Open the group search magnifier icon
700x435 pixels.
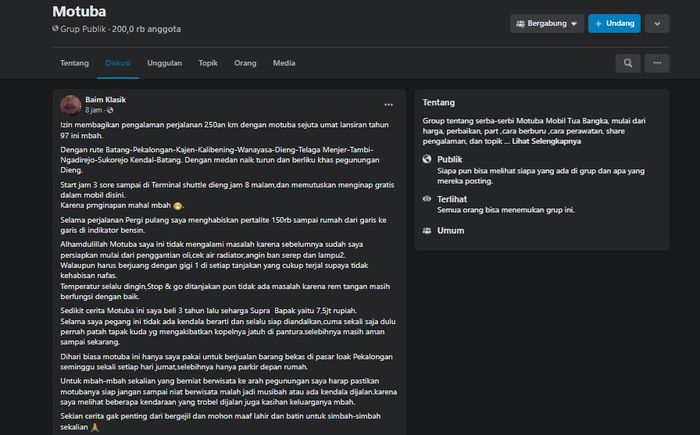pyautogui.click(x=628, y=63)
